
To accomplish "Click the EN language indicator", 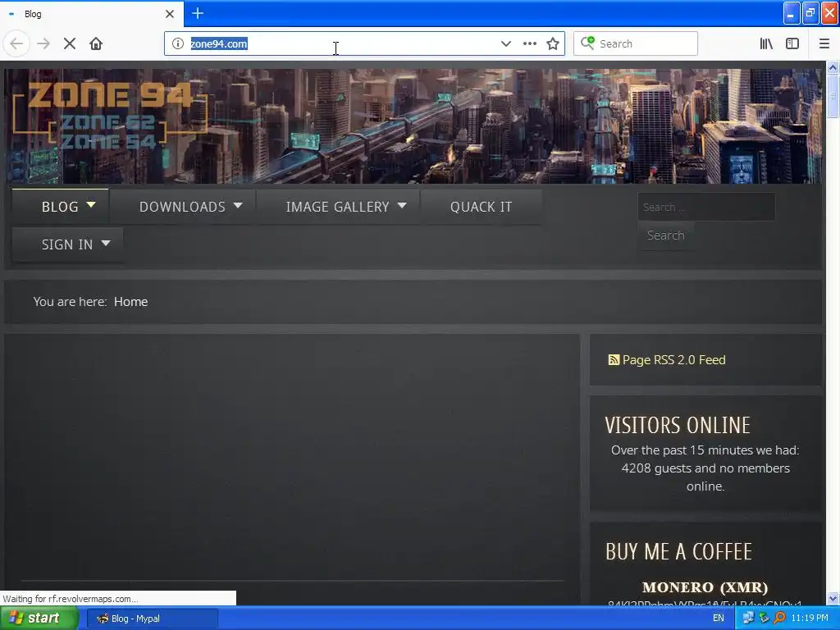I will [719, 619].
